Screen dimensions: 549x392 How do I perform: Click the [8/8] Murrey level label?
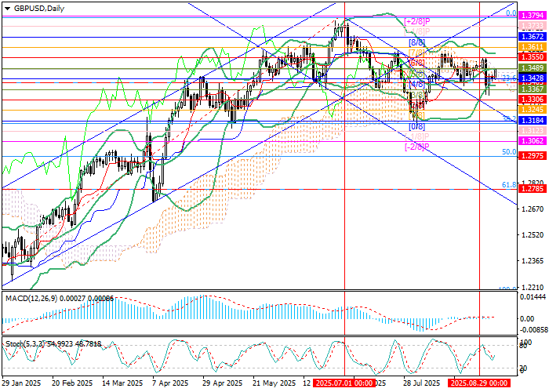416,42
